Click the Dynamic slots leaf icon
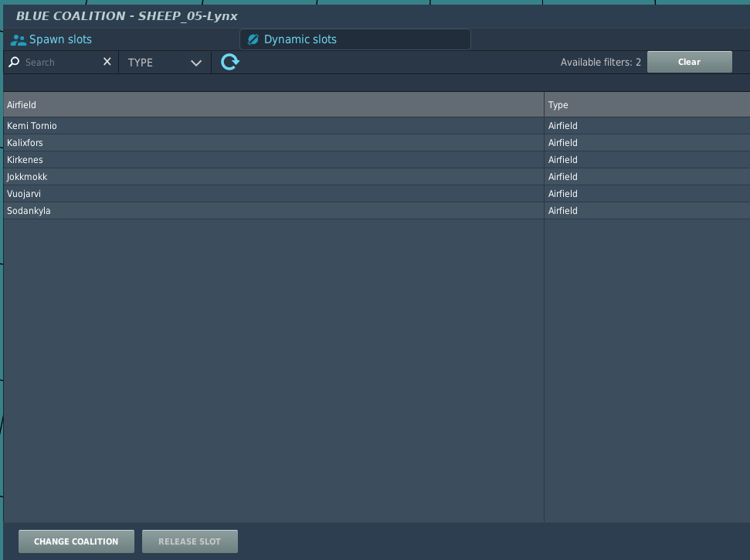The image size is (750, 560). [x=253, y=39]
